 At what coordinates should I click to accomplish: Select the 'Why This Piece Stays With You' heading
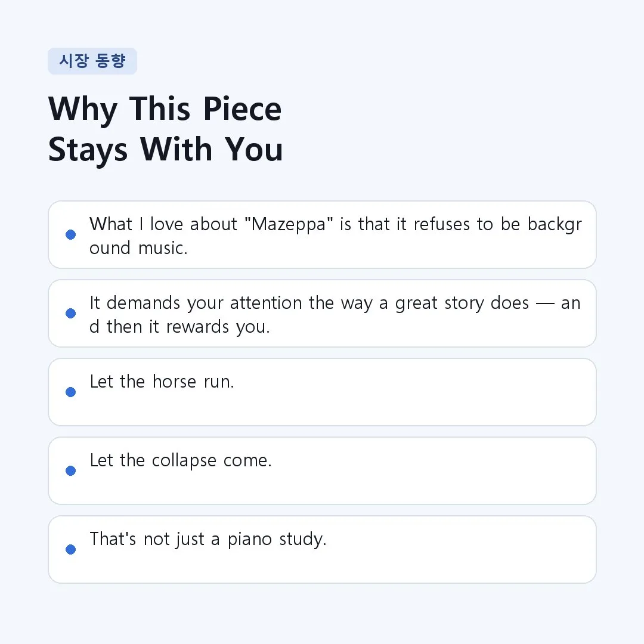click(x=165, y=129)
